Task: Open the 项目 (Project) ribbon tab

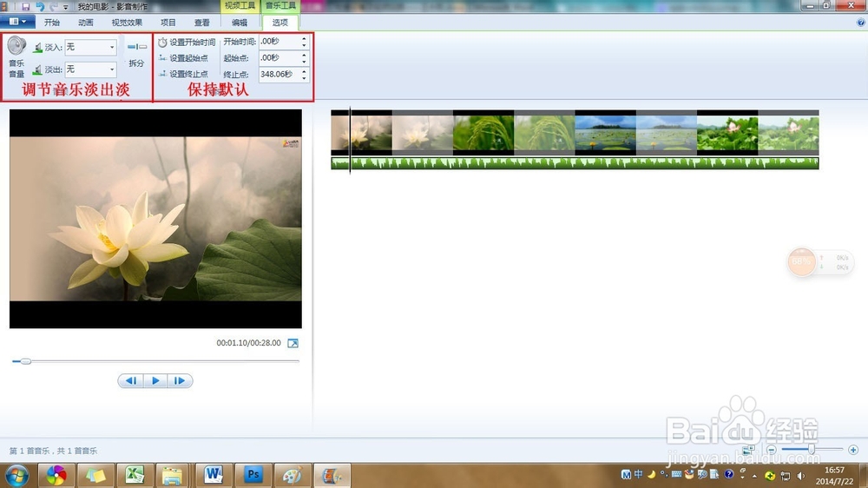Action: click(x=168, y=23)
